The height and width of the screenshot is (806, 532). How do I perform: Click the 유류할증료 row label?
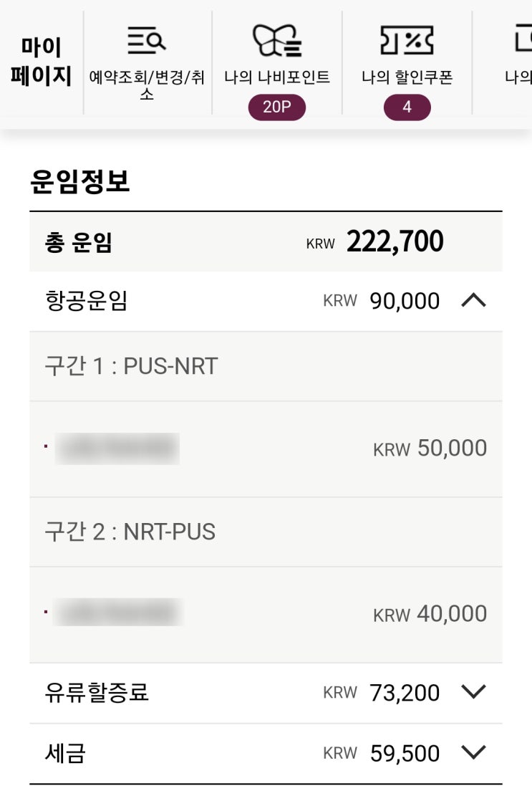(x=97, y=693)
